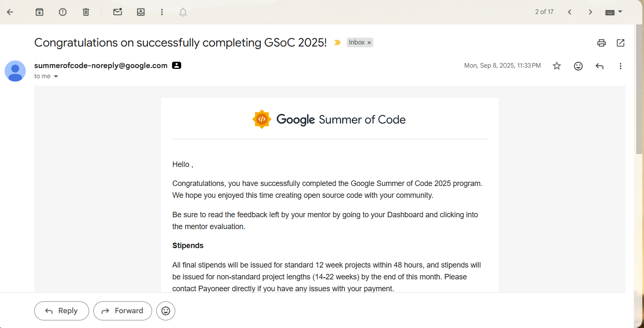Toggle the importance marker next to the subject
644x328 pixels.
click(337, 42)
